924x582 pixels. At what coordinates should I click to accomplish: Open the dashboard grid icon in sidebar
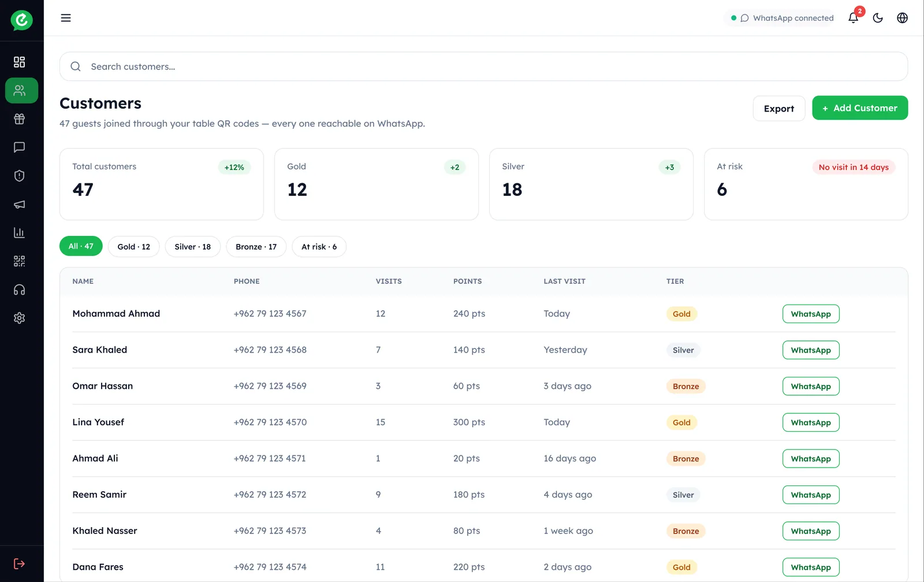click(19, 62)
